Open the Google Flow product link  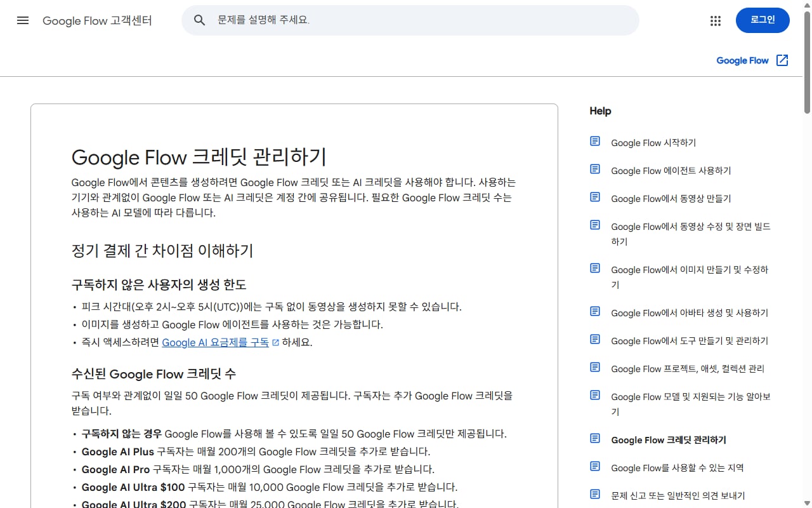click(x=742, y=60)
